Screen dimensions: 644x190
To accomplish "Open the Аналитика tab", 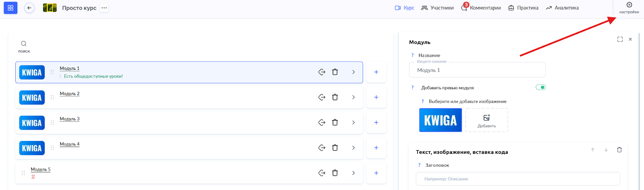I will 562,8.
